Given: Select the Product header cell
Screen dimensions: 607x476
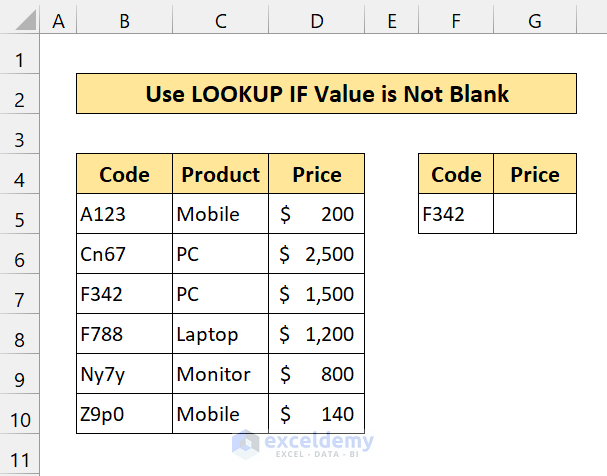Looking at the screenshot, I should coord(220,175).
